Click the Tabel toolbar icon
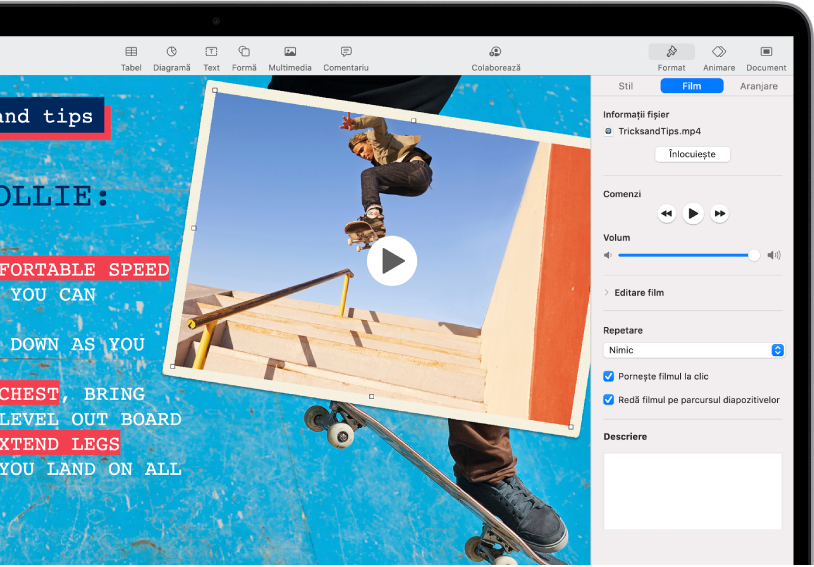814x567 pixels. click(x=131, y=52)
